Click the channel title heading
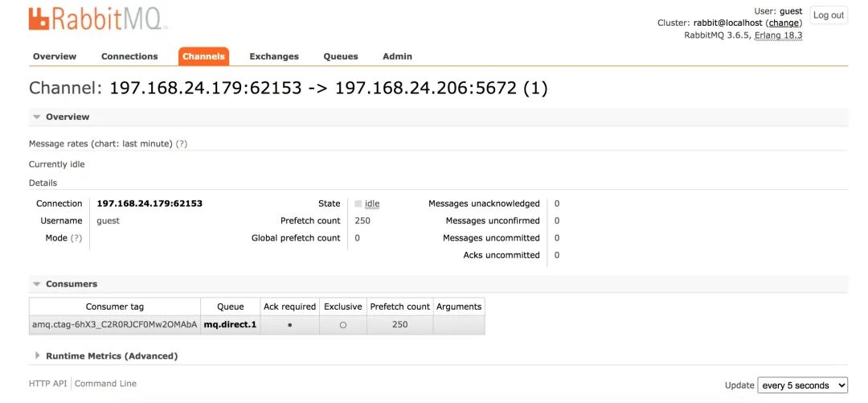Screen dimensions: 868x403 288,88
